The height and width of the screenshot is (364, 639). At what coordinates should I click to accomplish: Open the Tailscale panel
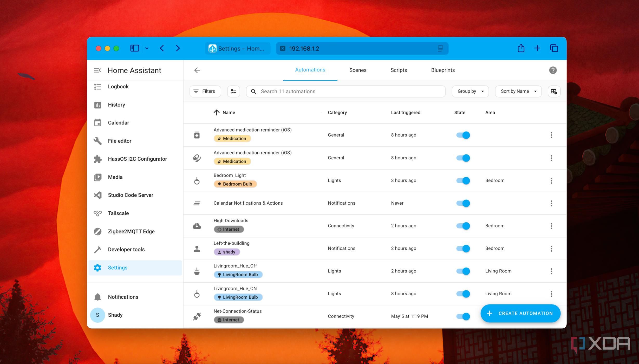point(135,213)
